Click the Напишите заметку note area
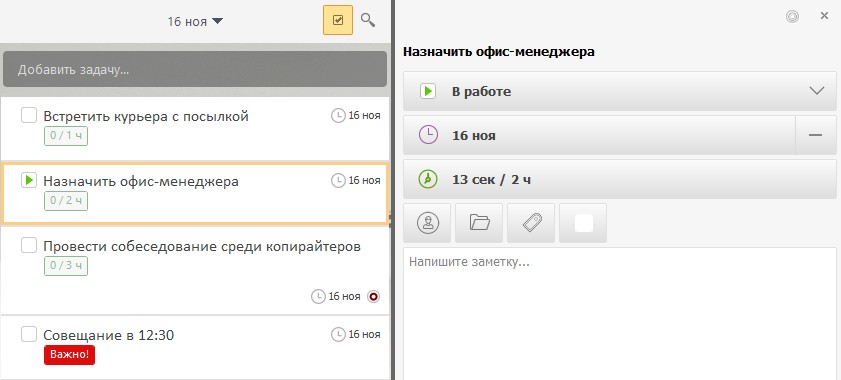Viewport: 841px width, 380px height. click(619, 313)
